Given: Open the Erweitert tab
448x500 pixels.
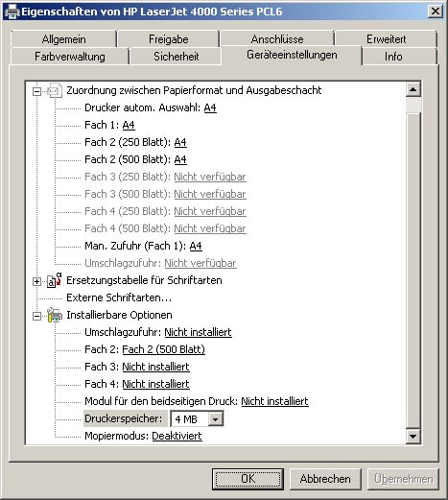Looking at the screenshot, I should click(x=386, y=39).
